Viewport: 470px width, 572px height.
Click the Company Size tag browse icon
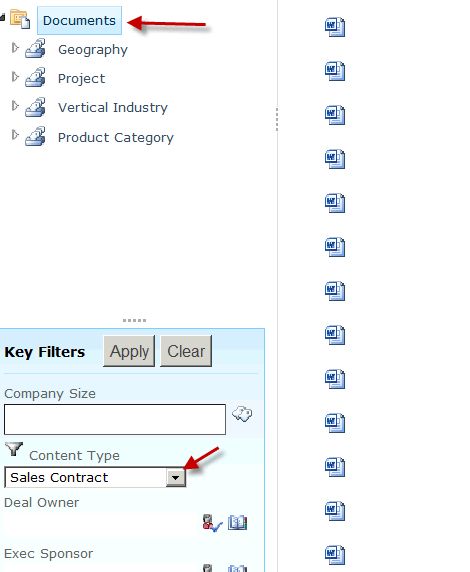pyautogui.click(x=242, y=414)
